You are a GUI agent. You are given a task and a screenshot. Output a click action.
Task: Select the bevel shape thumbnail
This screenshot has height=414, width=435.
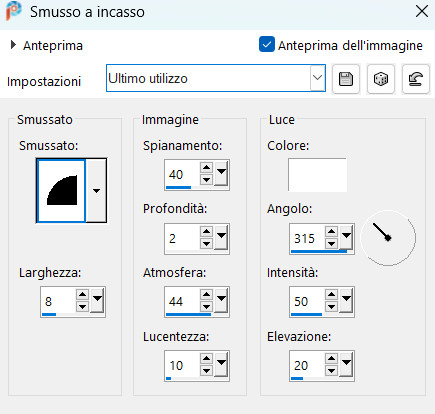tap(61, 191)
